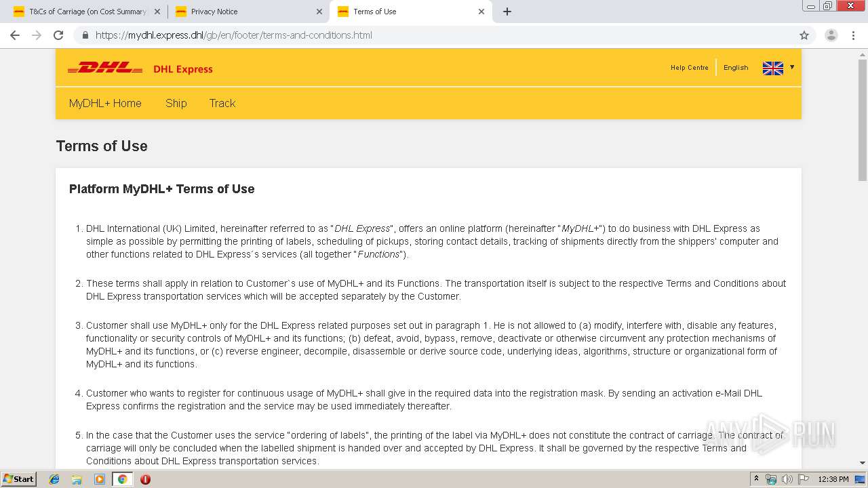Click the DHL Express header text

point(183,69)
